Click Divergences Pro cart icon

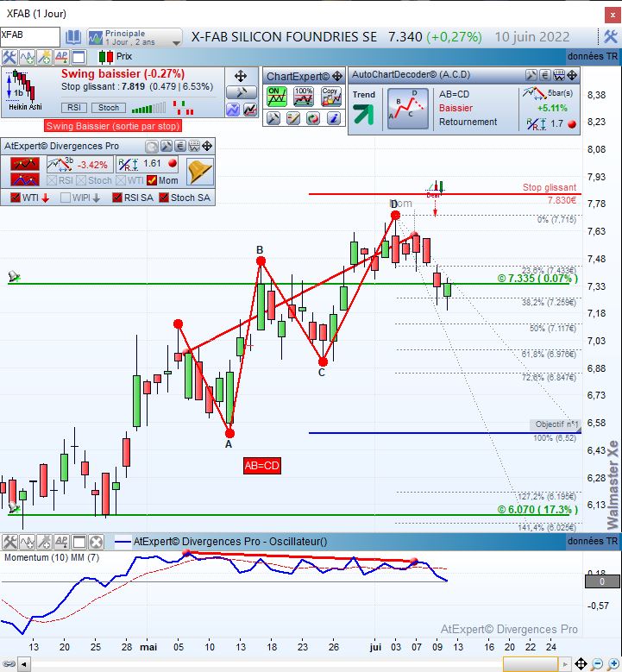click(194, 147)
